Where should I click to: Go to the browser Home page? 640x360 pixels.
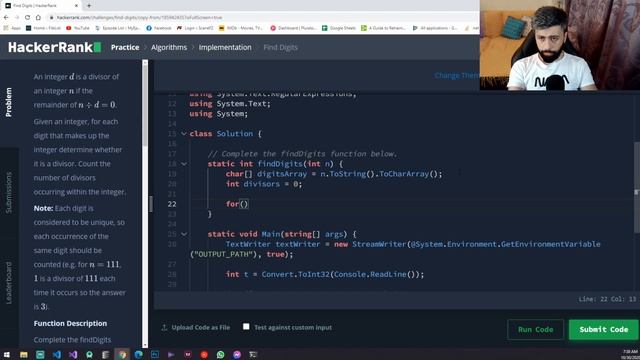click(38, 18)
